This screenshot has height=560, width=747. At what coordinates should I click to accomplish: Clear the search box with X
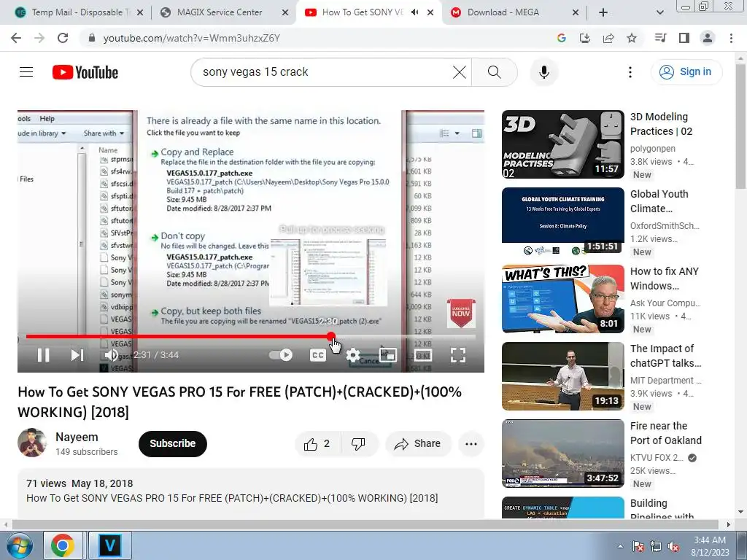coord(460,72)
